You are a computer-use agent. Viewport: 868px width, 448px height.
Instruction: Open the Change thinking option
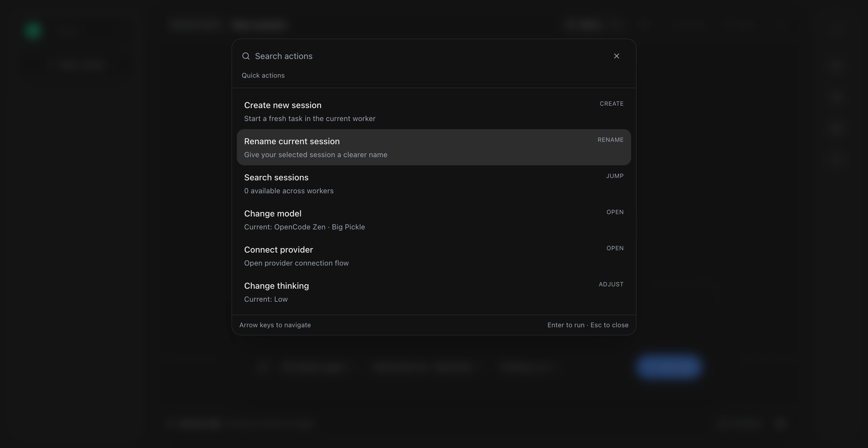pyautogui.click(x=276, y=286)
